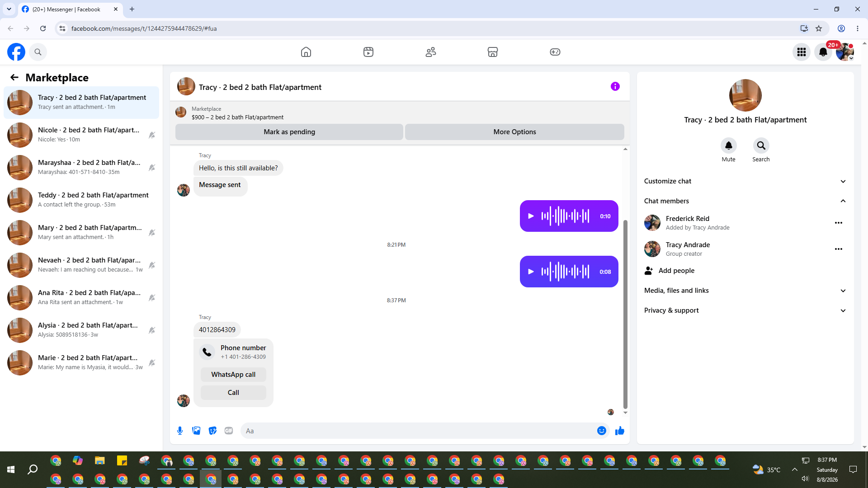Expand the Privacy & support section
The image size is (868, 488).
click(745, 310)
